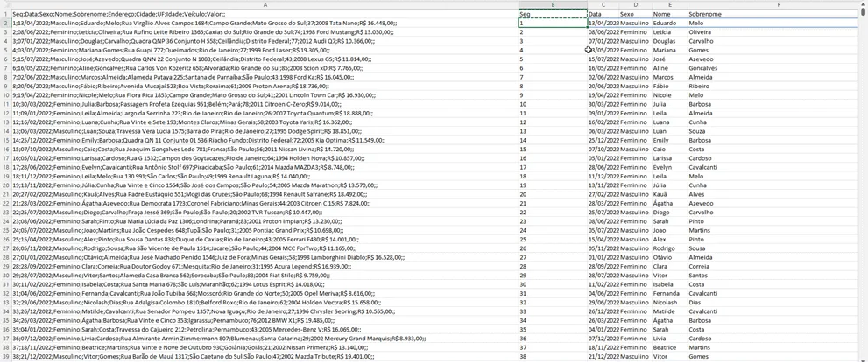868x363 pixels.
Task: Click the surname cell 'Sousa'
Action: [x=774, y=248]
